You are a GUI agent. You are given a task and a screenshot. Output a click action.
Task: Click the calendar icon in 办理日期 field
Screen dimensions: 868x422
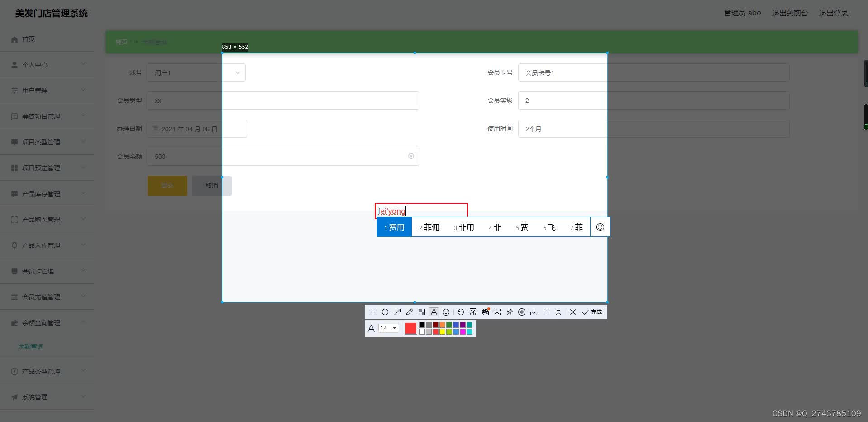[156, 129]
